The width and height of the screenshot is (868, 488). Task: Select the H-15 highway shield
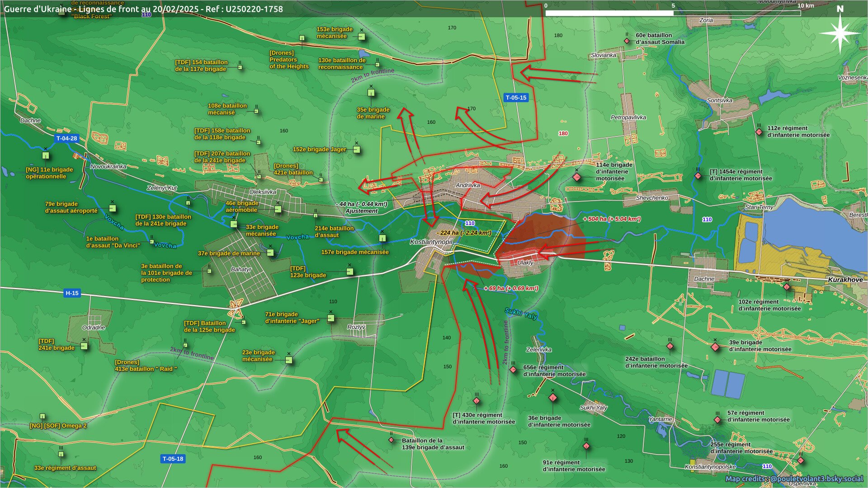[x=72, y=293]
